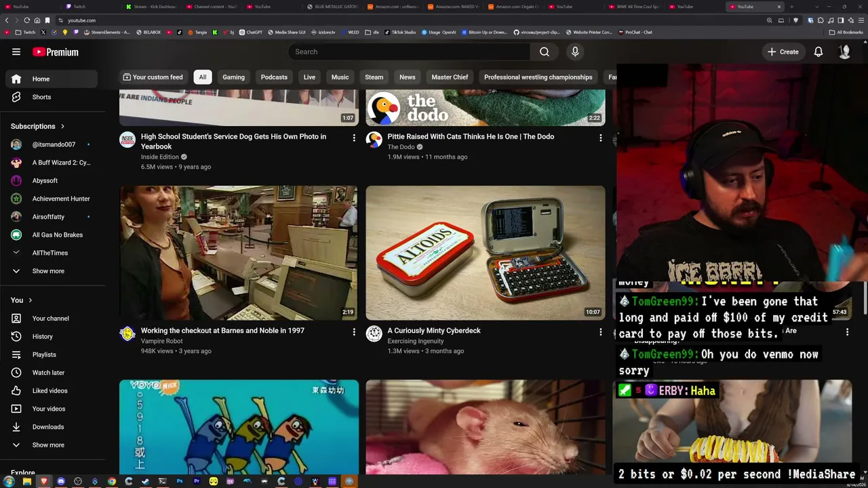The width and height of the screenshot is (868, 488).
Task: Open the account avatar menu
Action: coord(844,52)
